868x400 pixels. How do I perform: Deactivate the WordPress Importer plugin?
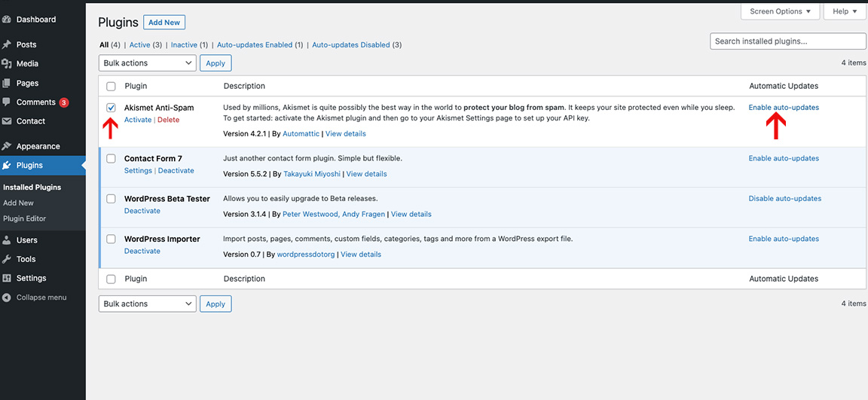point(142,251)
